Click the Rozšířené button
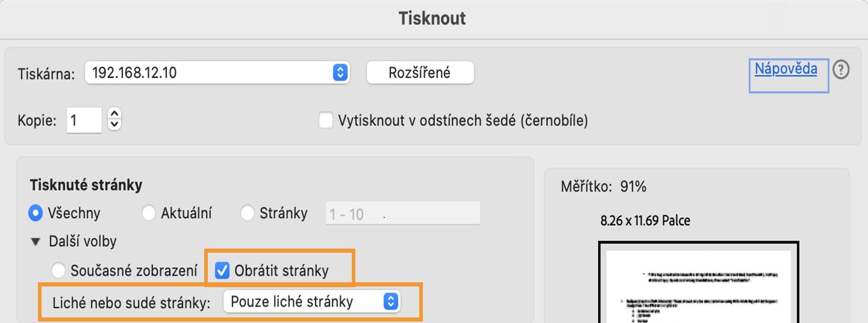 point(420,73)
